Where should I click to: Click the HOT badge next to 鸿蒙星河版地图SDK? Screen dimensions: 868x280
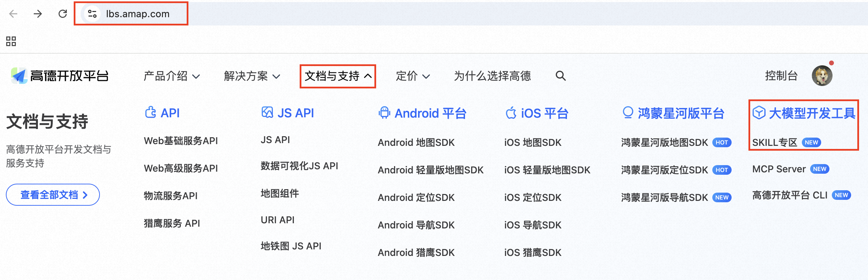point(722,142)
